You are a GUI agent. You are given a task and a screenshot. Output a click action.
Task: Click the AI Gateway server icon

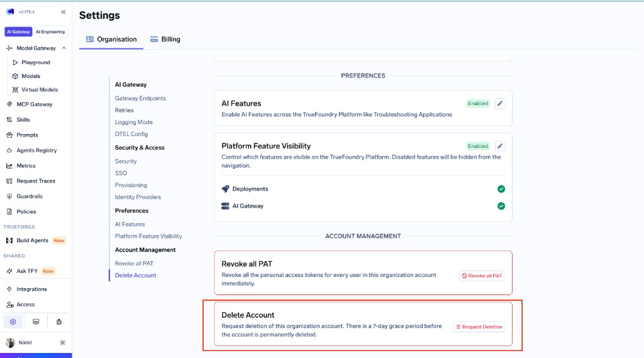(x=225, y=206)
